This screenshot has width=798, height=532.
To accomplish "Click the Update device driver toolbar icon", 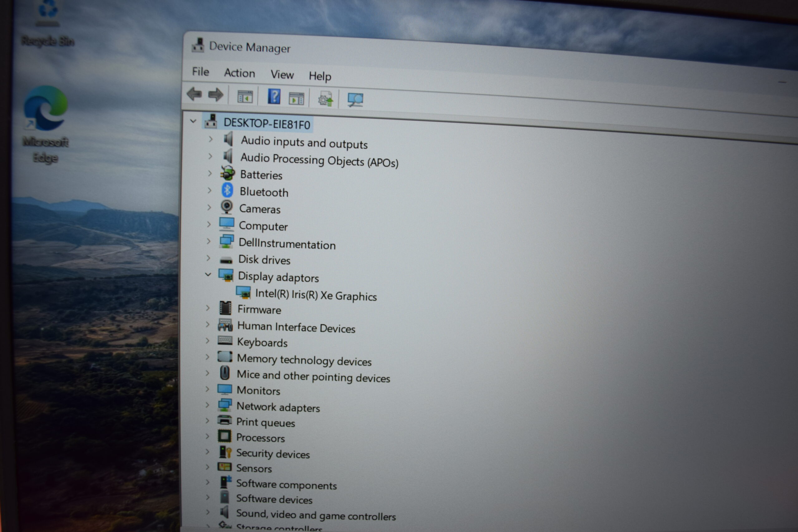I will (x=325, y=99).
